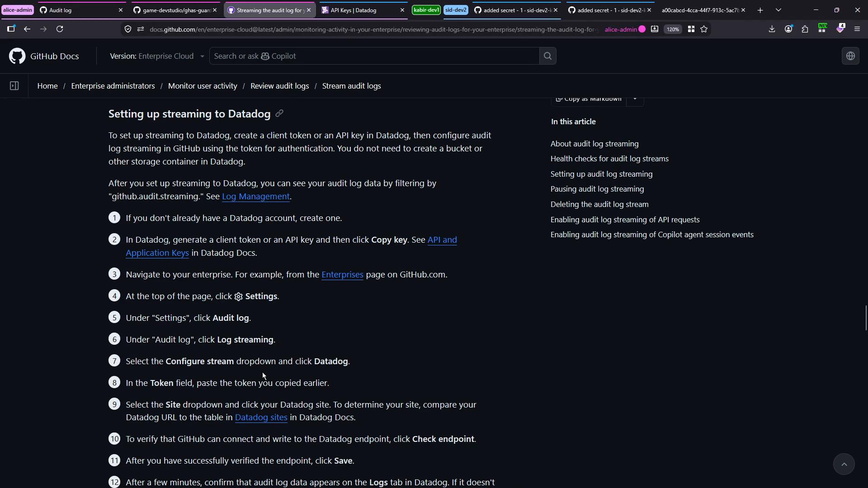This screenshot has height=488, width=868.
Task: Focus the Search or ask Copilot field
Action: tap(374, 56)
